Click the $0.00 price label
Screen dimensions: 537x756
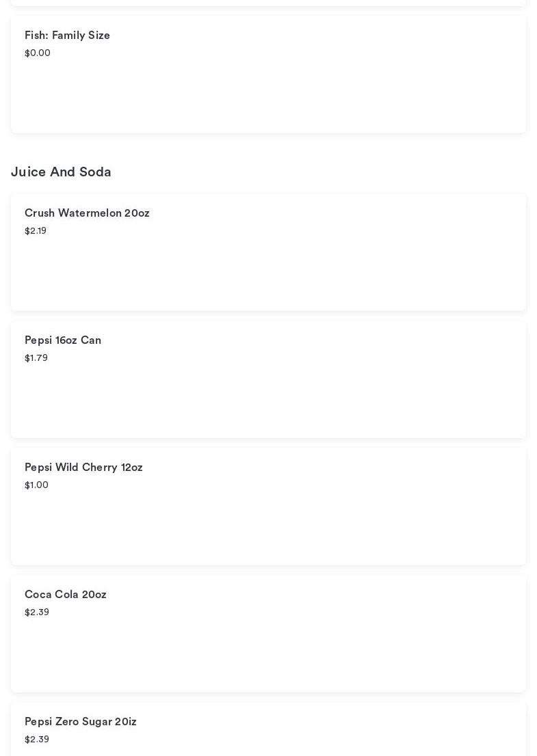(x=38, y=53)
